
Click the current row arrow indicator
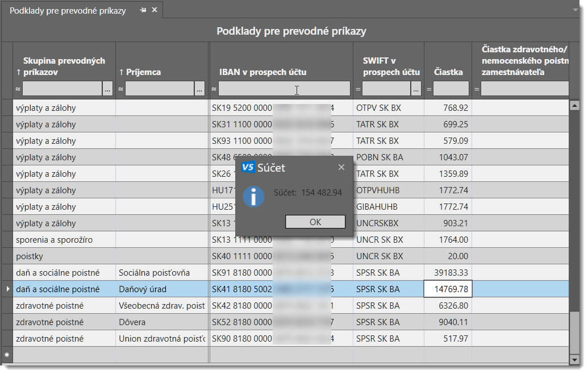(7, 289)
